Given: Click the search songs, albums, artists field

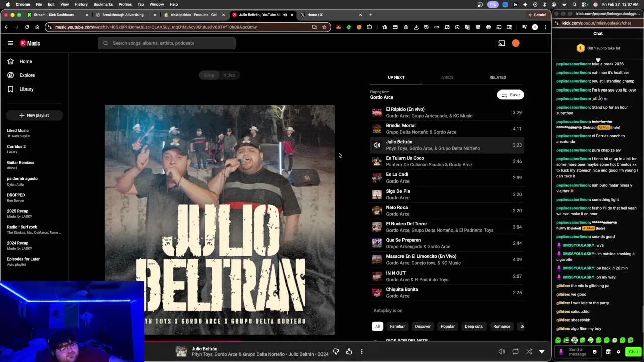Looking at the screenshot, I should 167,43.
